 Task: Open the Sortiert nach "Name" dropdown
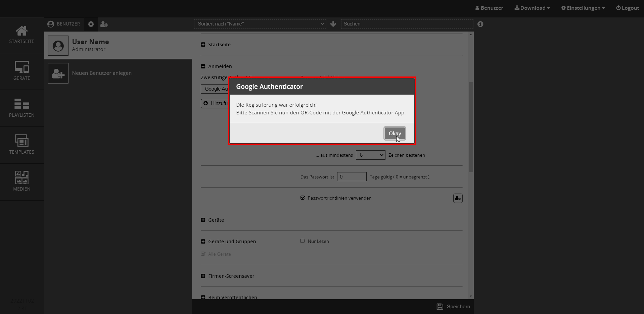coord(260,24)
